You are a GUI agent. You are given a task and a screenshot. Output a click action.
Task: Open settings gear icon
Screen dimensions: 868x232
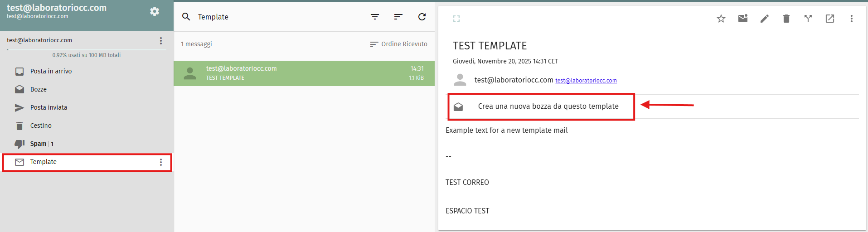click(x=155, y=11)
